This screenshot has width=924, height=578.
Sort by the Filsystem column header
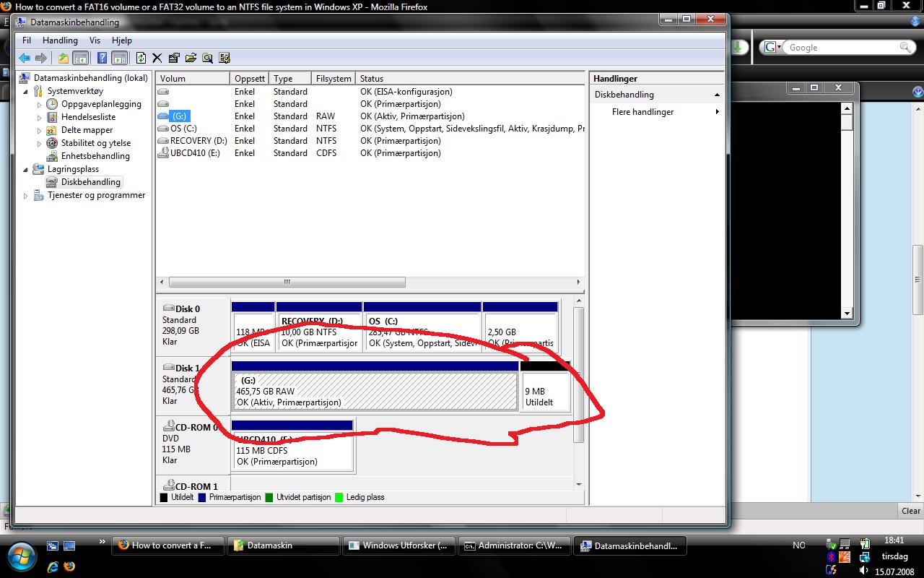coord(334,79)
